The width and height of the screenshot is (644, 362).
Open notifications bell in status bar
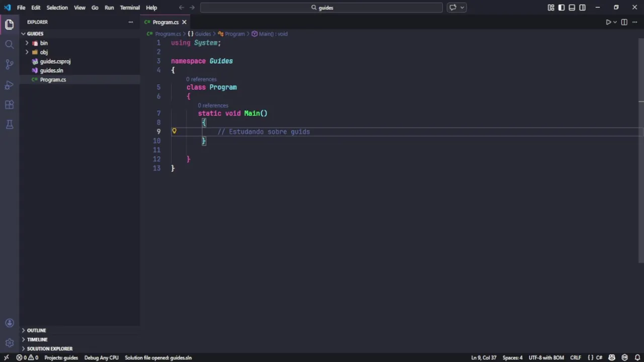(x=636, y=357)
